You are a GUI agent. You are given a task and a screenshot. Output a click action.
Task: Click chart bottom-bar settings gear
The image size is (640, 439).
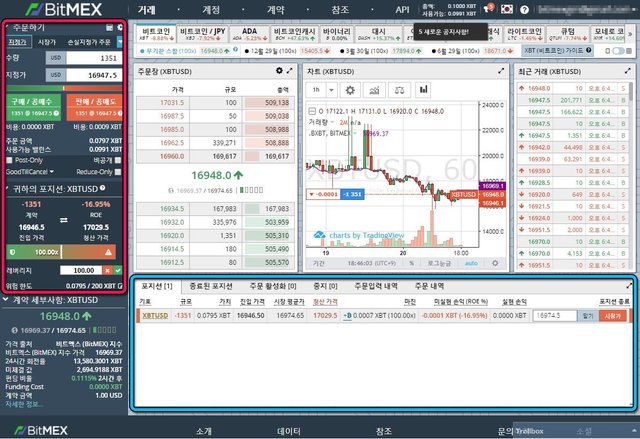coord(495,263)
